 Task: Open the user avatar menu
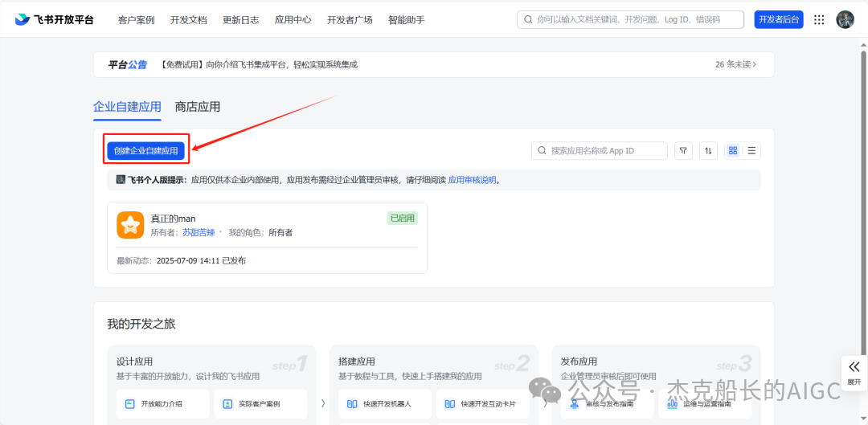tap(845, 19)
